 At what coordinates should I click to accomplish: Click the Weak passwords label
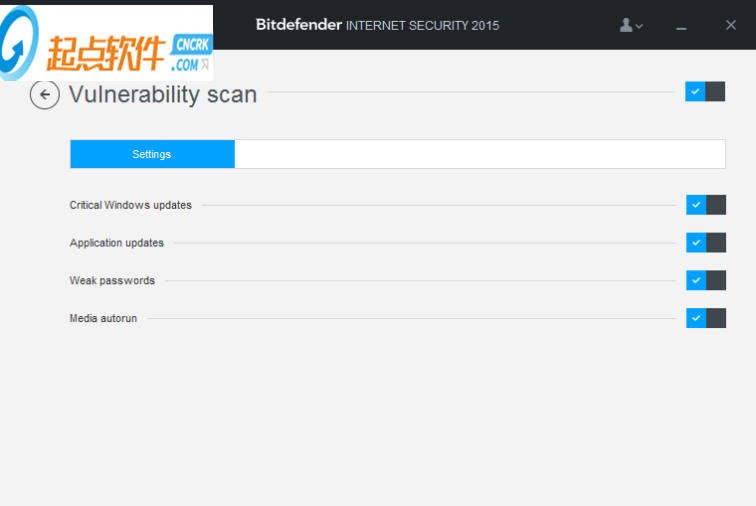coord(112,281)
